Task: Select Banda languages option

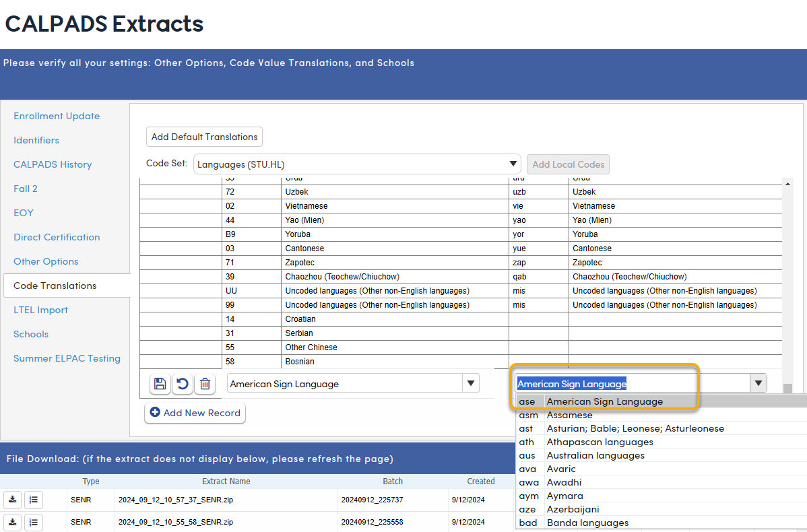Action: [x=661, y=522]
